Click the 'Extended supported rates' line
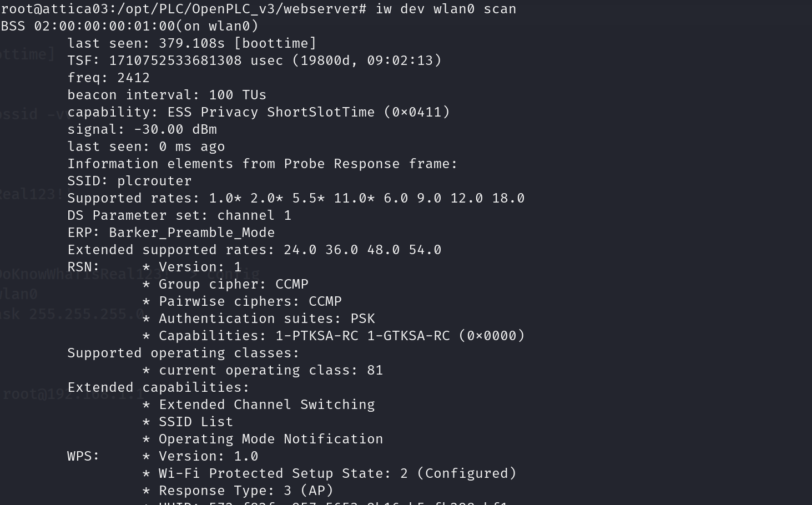The image size is (812, 505). click(x=254, y=250)
